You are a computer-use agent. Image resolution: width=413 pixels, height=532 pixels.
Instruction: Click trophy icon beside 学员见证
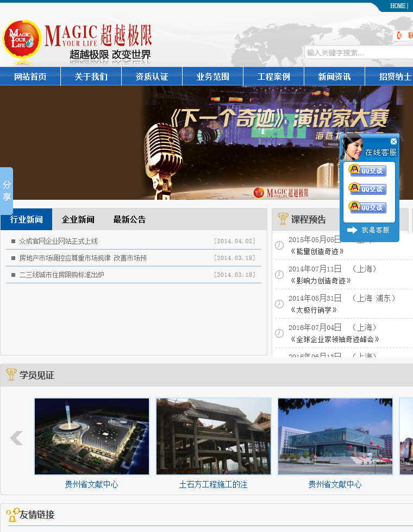11,375
